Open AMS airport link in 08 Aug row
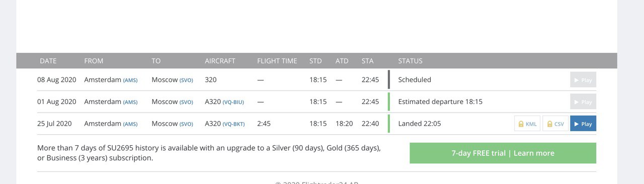The image size is (644, 184). pyautogui.click(x=130, y=80)
